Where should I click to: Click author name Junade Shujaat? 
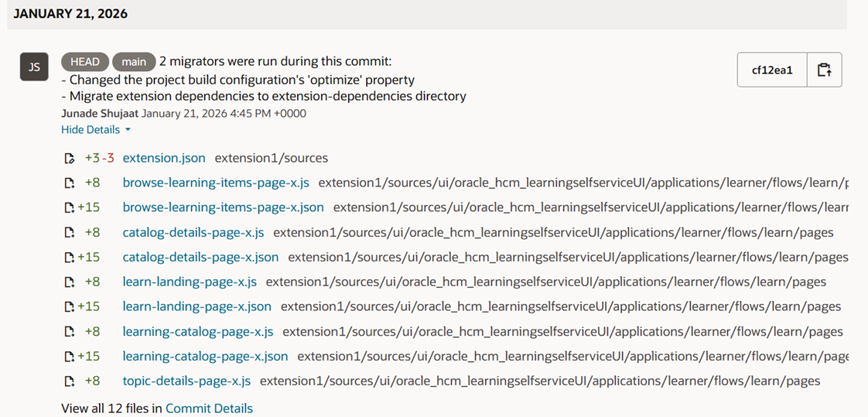(x=101, y=114)
